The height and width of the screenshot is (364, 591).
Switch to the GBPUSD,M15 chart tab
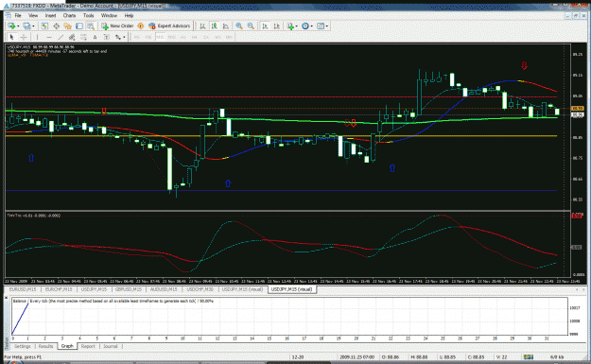coord(129,289)
